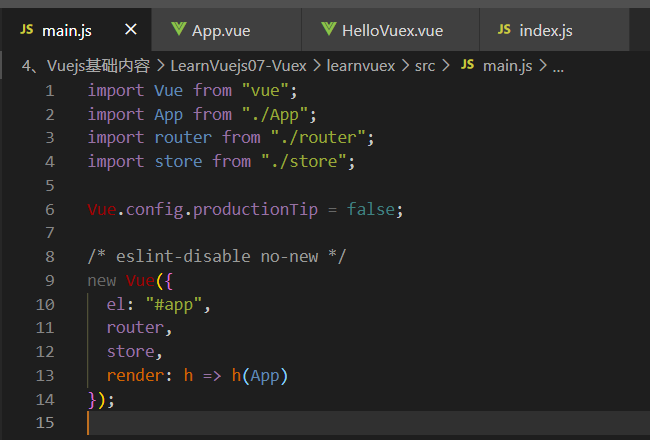Click line number 15 in the gutter
Image resolution: width=650 pixels, height=440 pixels.
45,423
